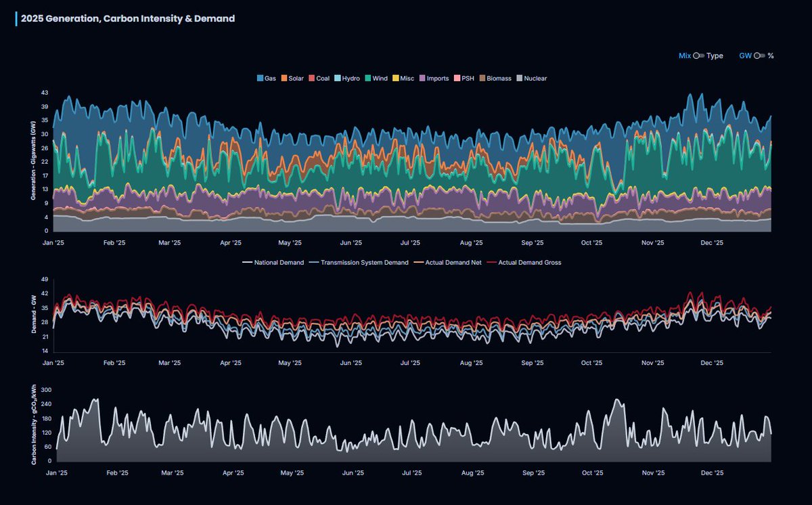Click 'Apr '25' on generation chart x-axis
This screenshot has height=505, width=812.
tap(231, 242)
